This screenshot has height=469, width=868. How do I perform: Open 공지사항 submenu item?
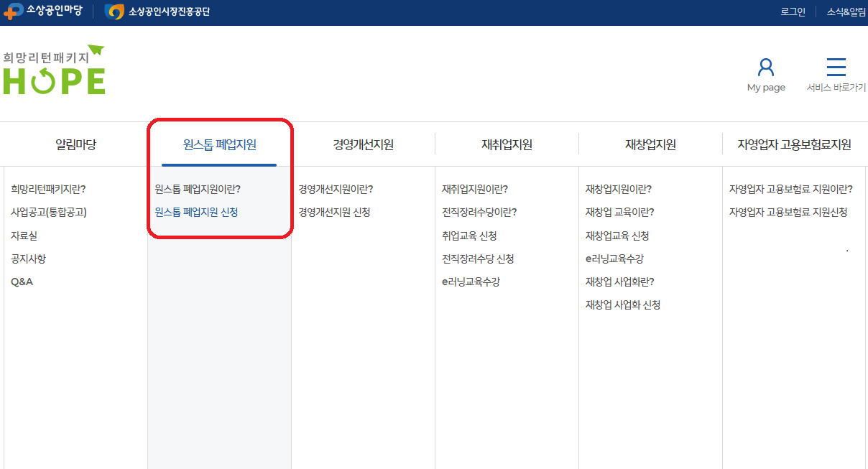(x=28, y=259)
